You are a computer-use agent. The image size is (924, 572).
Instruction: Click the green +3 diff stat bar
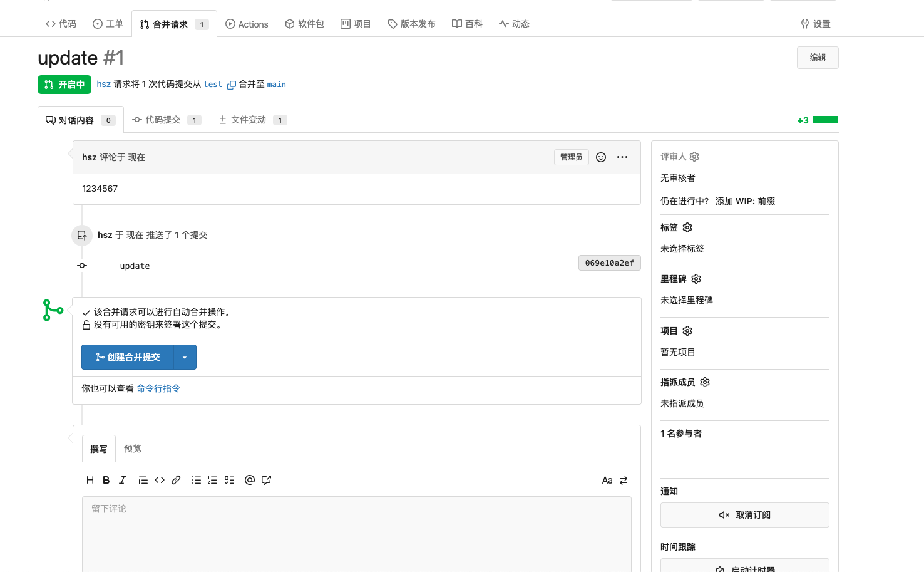[x=826, y=120]
